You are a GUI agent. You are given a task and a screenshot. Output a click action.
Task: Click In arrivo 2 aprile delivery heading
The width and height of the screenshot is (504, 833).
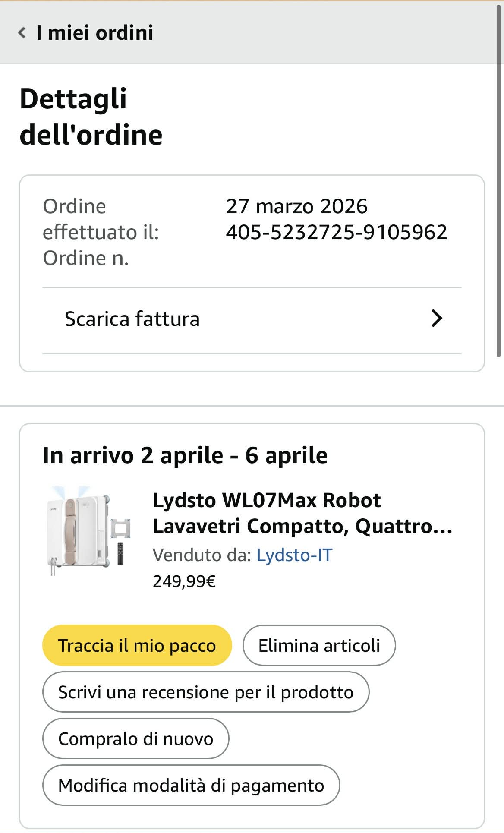coord(185,455)
